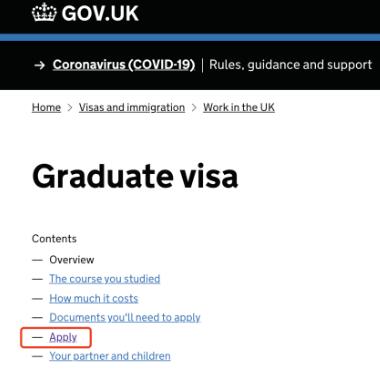Viewport: 380px width, 371px height.
Task: Click the arrow icon before Coronavirus link
Action: [39, 65]
